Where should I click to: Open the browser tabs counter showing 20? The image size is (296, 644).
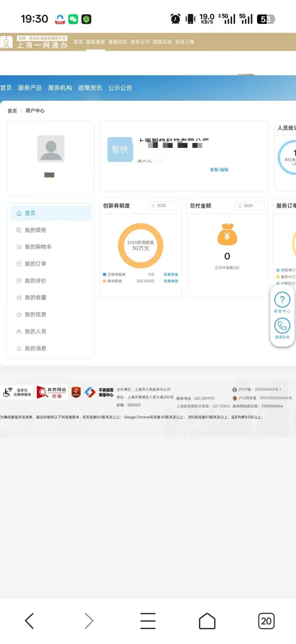[266, 621]
